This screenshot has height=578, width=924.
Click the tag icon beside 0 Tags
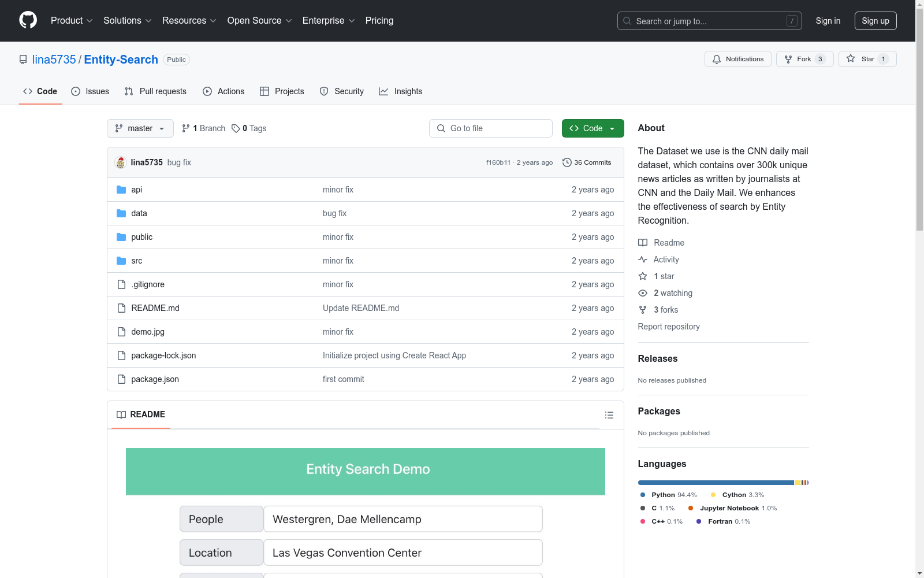(x=236, y=128)
